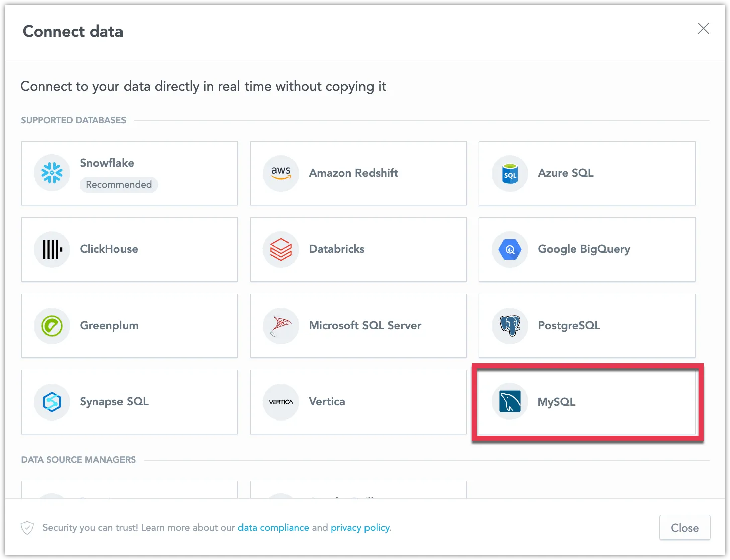This screenshot has height=560, width=730.
Task: Open the data compliance link
Action: click(x=273, y=527)
